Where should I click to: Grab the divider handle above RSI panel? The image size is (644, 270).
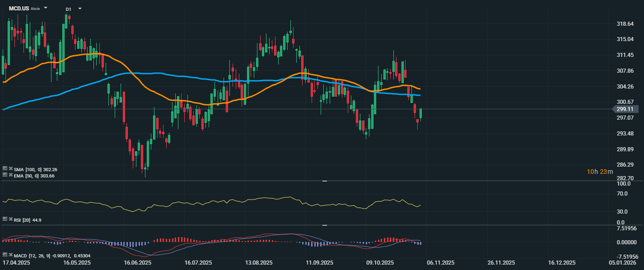(324, 181)
